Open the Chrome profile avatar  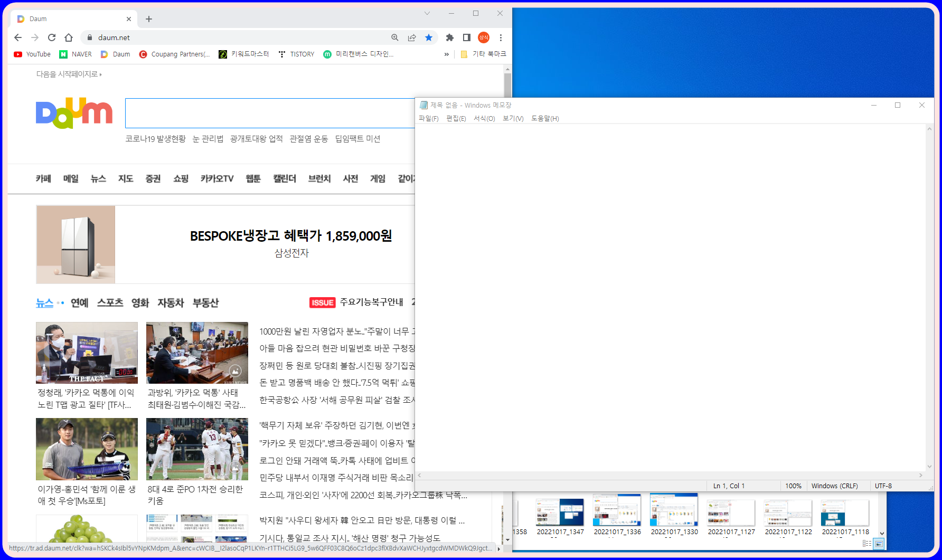point(484,37)
